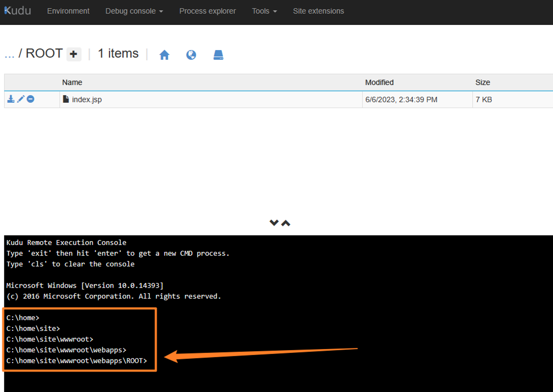Expand the Debug console dropdown

click(x=134, y=11)
